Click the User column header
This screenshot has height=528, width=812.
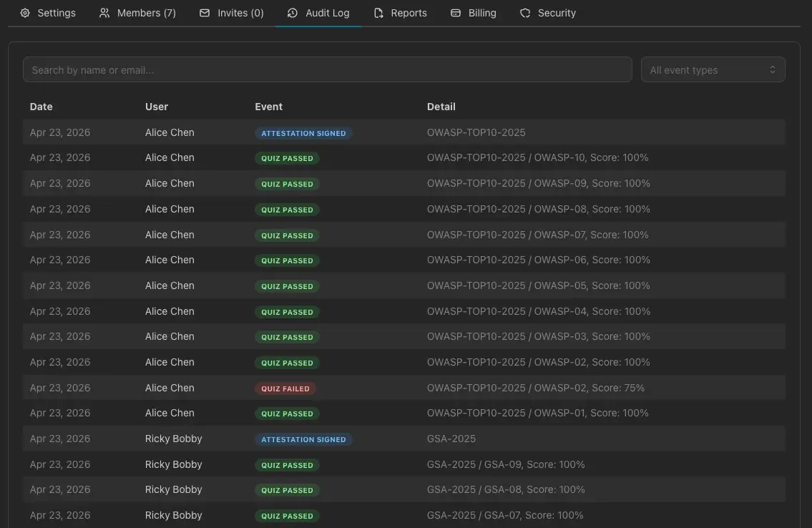(157, 107)
